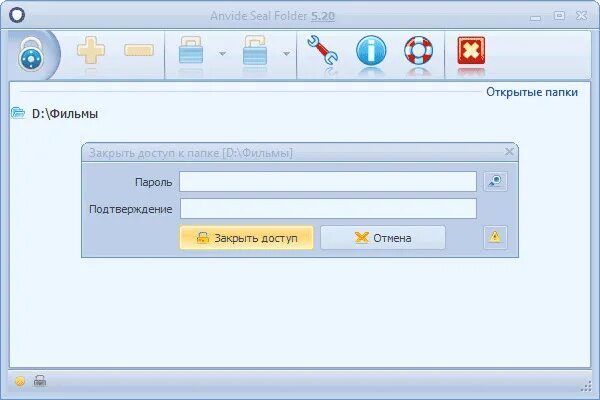Viewport: 600px width, 400px height.
Task: Click the folder icon next to D:\Фильмы
Action: coord(18,113)
